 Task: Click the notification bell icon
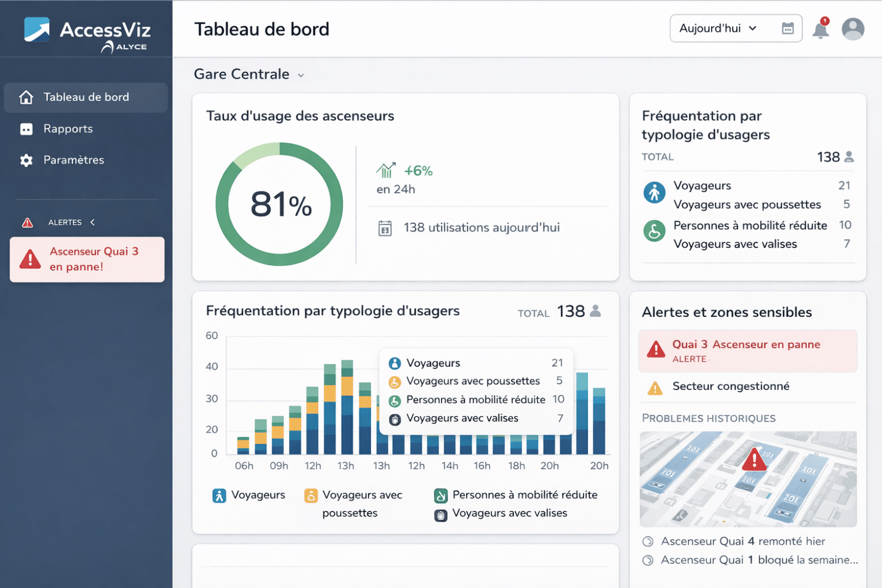[x=820, y=29]
